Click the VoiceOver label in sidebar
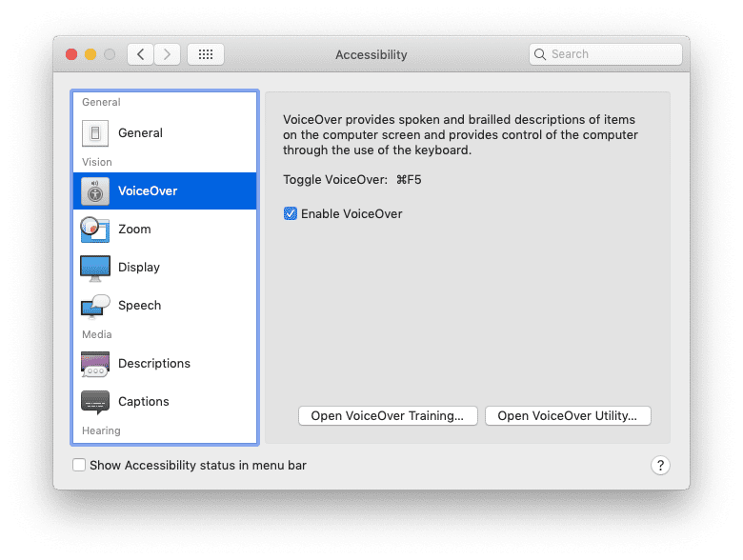Viewport: 743px width, 560px height. point(148,190)
